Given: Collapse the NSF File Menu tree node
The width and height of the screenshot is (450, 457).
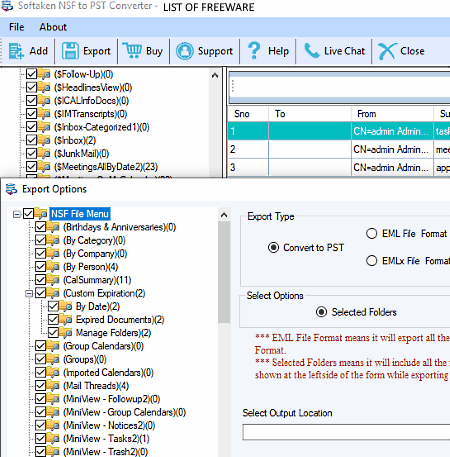Looking at the screenshot, I should click(17, 214).
